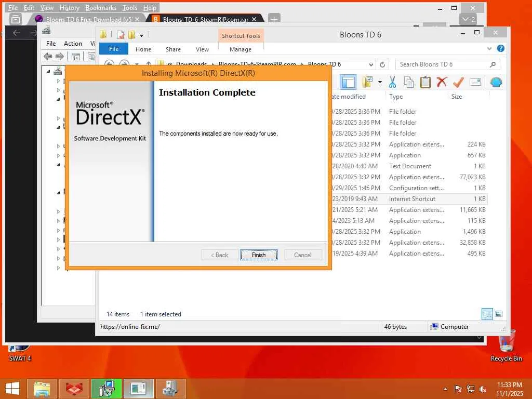Click the Paste clipboard icon
This screenshot has width=532, height=399.
pos(425,82)
